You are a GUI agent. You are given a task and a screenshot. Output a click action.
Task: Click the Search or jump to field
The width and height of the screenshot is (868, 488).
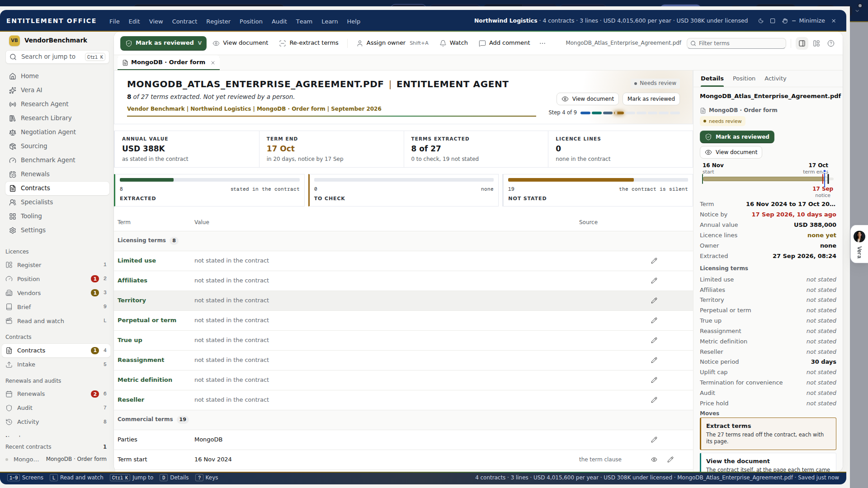coord(57,57)
